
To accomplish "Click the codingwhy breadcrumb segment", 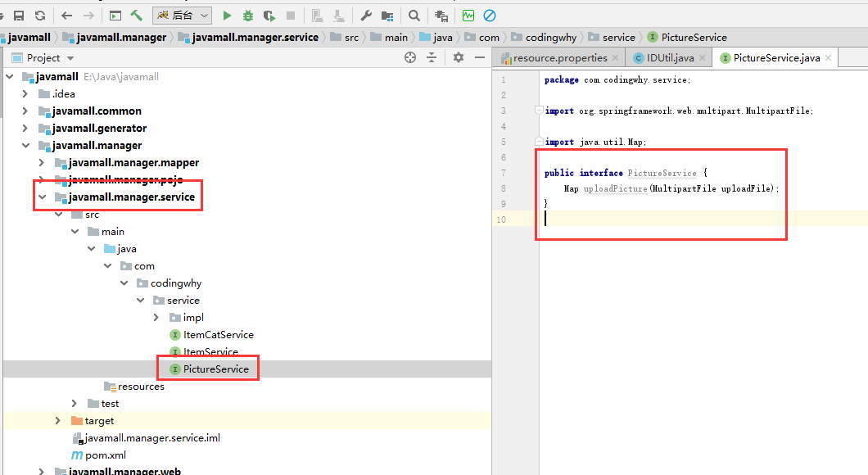I will click(551, 37).
